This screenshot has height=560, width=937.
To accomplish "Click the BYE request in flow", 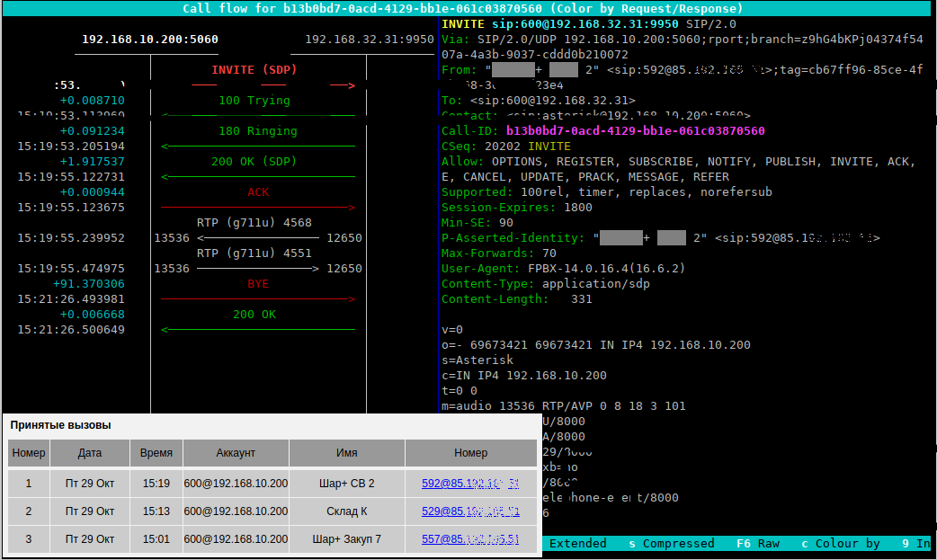I will pyautogui.click(x=257, y=284).
